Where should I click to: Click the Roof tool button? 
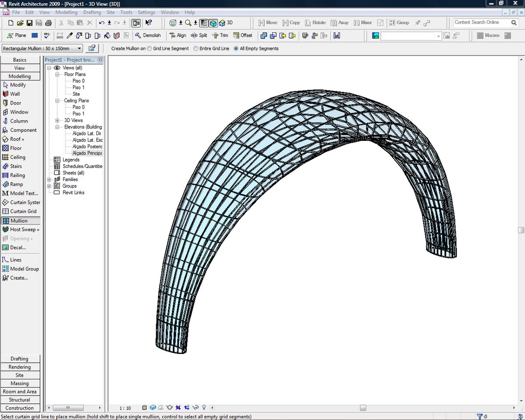[15, 139]
